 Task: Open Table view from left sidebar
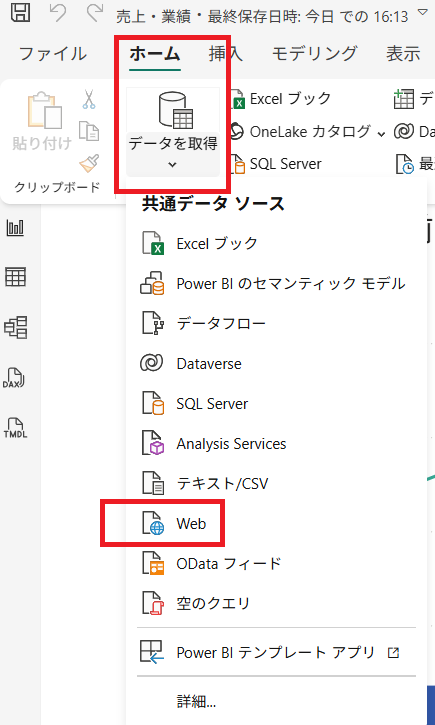(x=16, y=277)
